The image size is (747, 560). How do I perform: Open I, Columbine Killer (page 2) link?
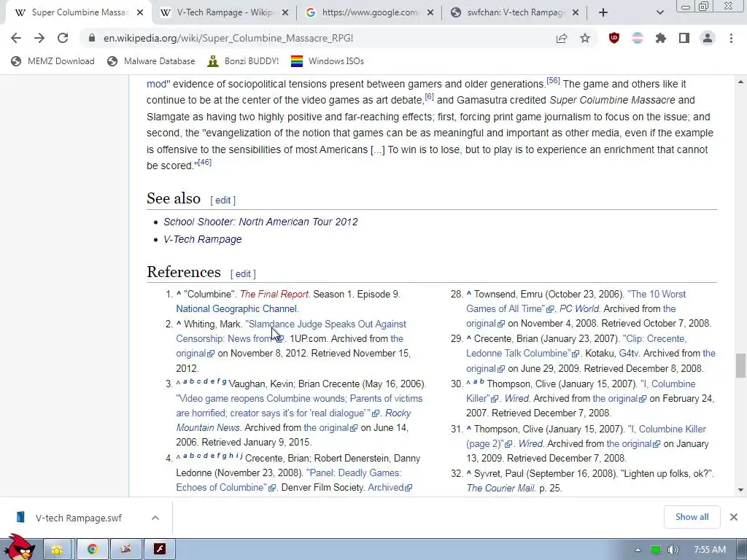click(x=586, y=436)
